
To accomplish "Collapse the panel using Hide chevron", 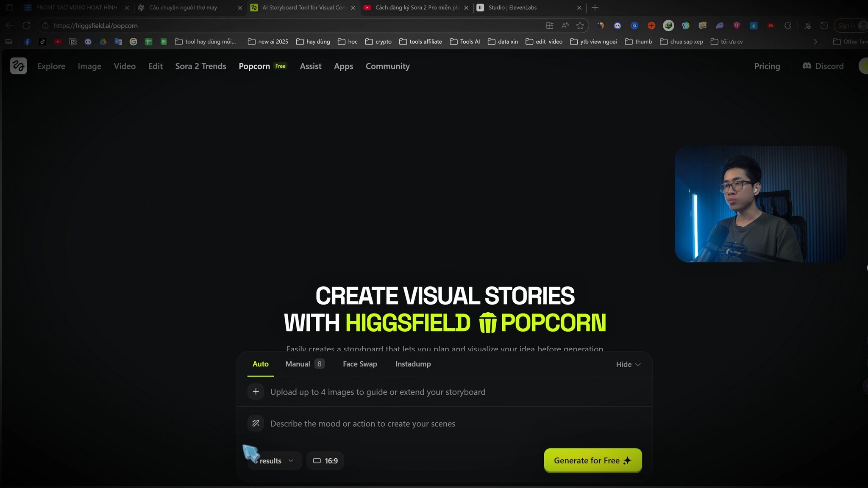I will [628, 364].
